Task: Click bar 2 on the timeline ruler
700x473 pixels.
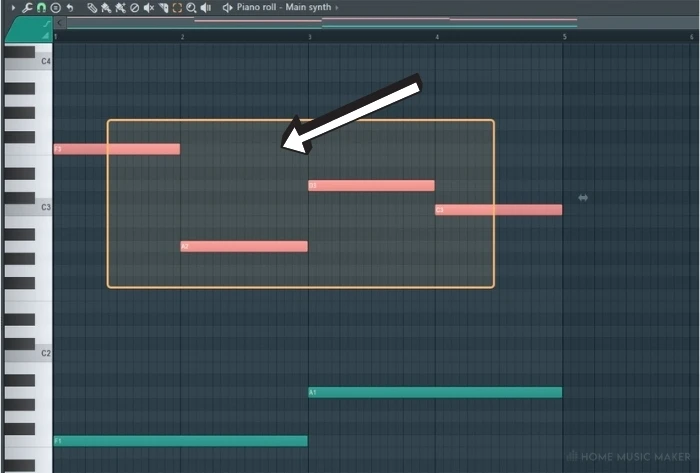Action: coord(183,37)
